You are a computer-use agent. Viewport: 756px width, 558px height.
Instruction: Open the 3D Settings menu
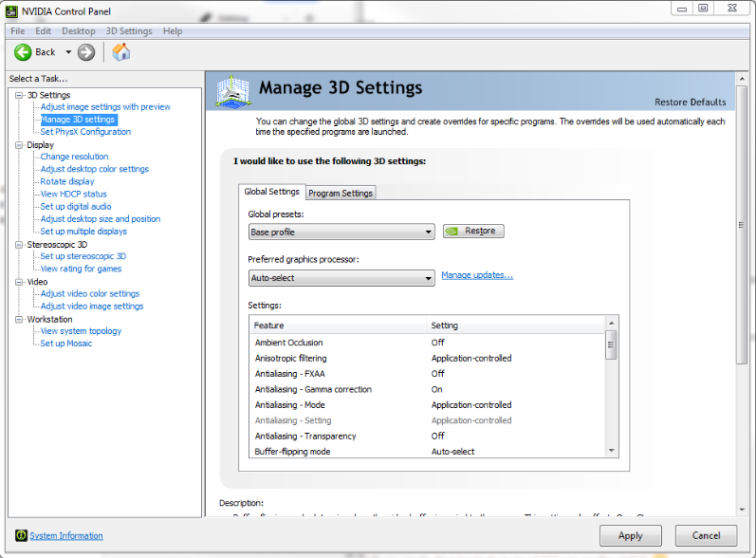coord(129,31)
